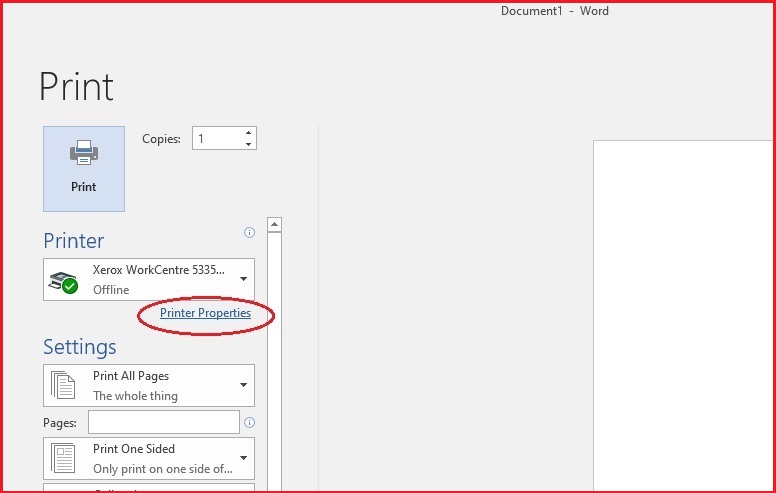The image size is (776, 493).
Task: Open the Xerox WorkCentre printer dropdown
Action: click(149, 279)
